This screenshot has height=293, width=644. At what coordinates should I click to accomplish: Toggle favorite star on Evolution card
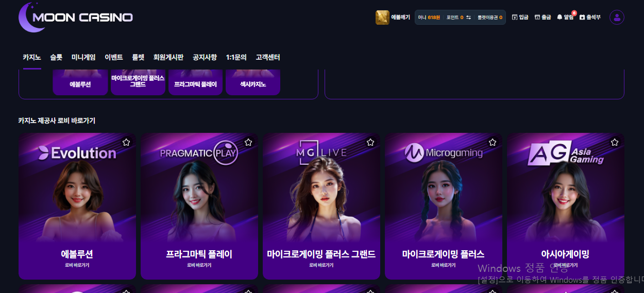[x=126, y=142]
